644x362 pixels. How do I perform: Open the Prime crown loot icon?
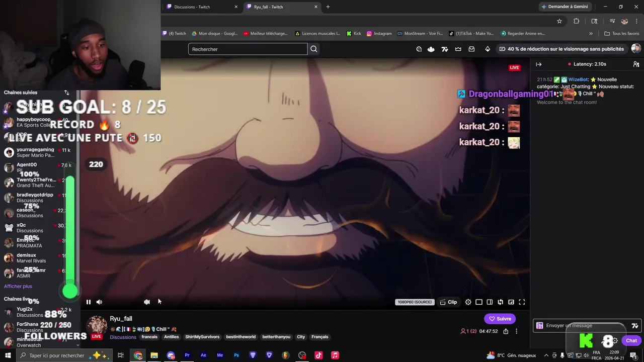(458, 49)
